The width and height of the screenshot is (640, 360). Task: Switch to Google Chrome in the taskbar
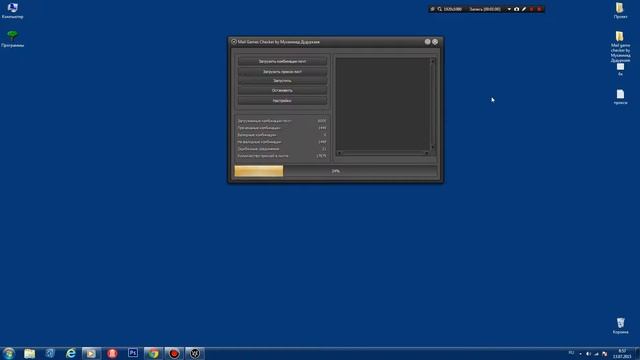tap(153, 353)
